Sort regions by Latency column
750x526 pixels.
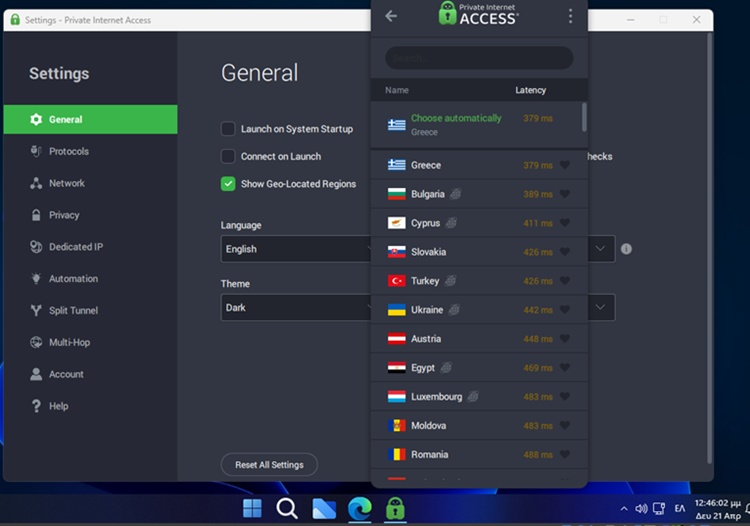click(x=530, y=90)
